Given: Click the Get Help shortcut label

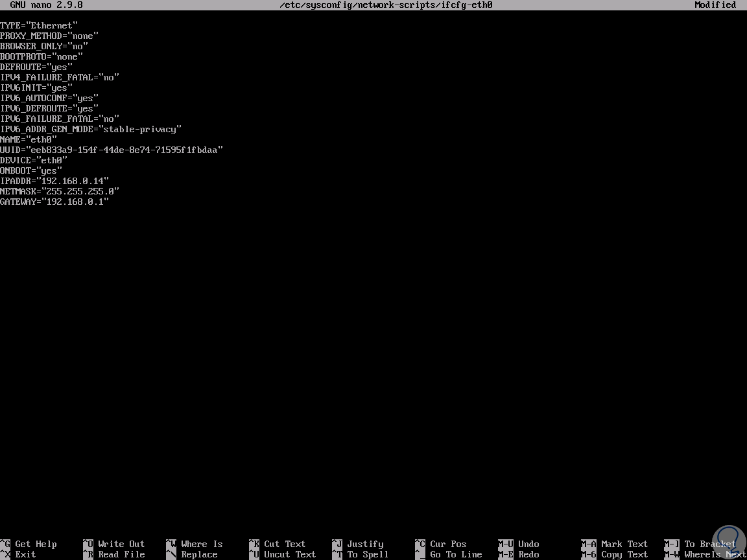Looking at the screenshot, I should pyautogui.click(x=36, y=544).
